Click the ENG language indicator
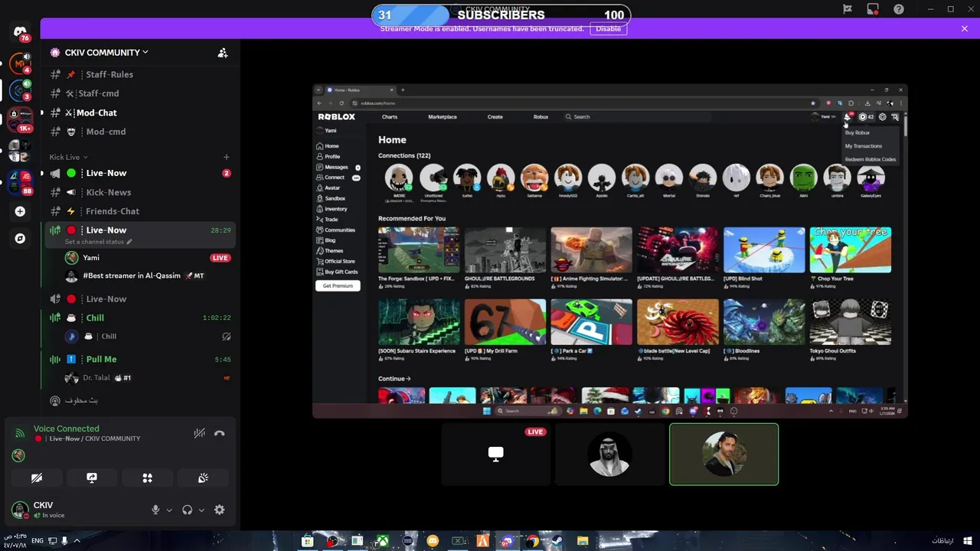Screen dimensions: 980x551 tap(37, 541)
